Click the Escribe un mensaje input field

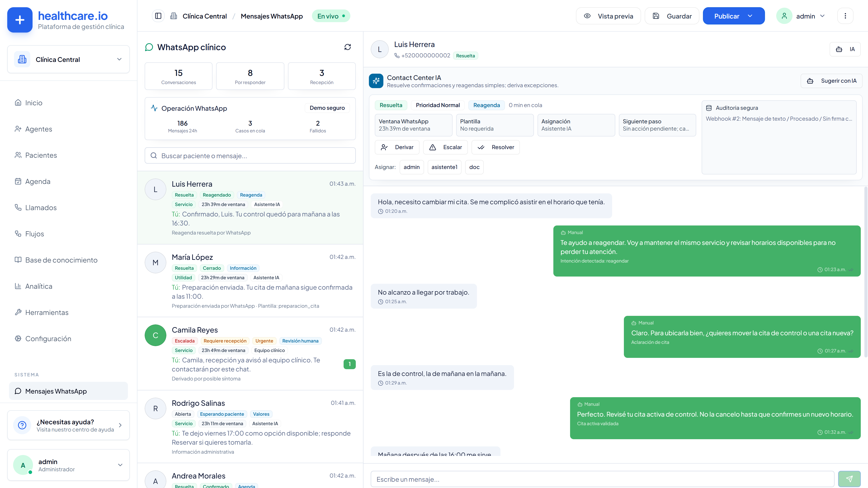coord(602,479)
